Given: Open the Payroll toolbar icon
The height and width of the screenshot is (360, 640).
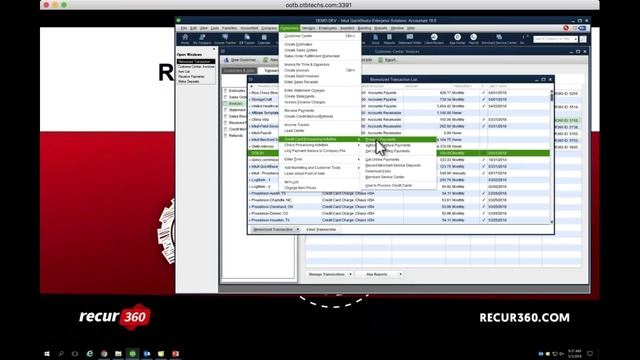Looking at the screenshot, I should (x=473, y=39).
